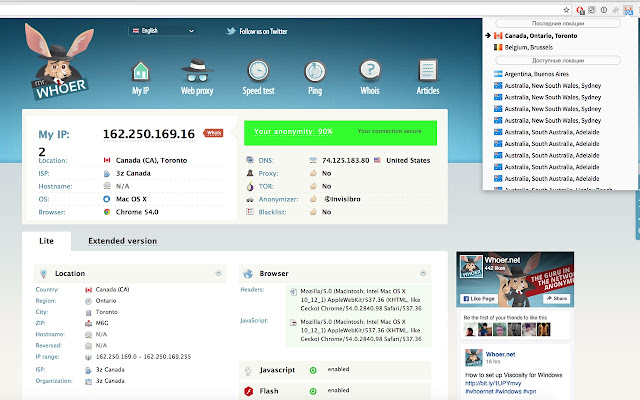Select Belgium, Brussels location

click(x=524, y=47)
